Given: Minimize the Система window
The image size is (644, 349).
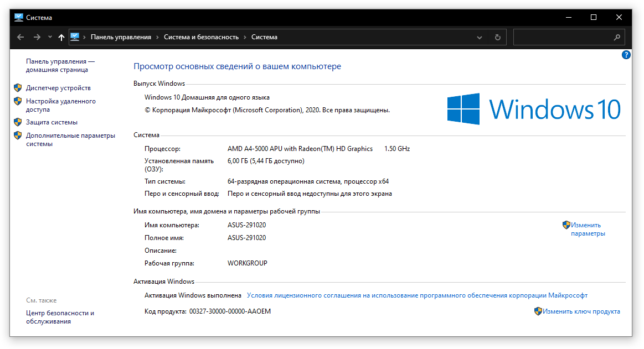Looking at the screenshot, I should (x=569, y=17).
